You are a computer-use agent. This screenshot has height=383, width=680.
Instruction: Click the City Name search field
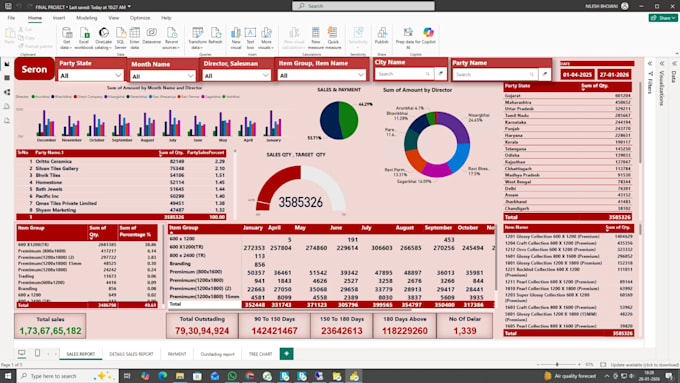point(404,74)
